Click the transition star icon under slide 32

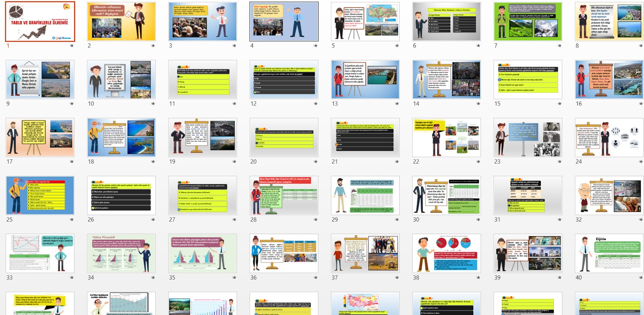pyautogui.click(x=641, y=220)
